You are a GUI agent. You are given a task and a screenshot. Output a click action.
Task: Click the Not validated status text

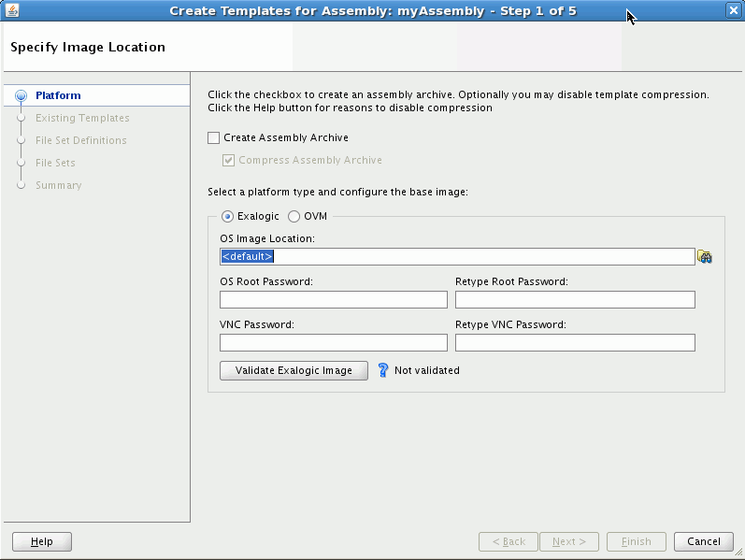[x=427, y=370]
